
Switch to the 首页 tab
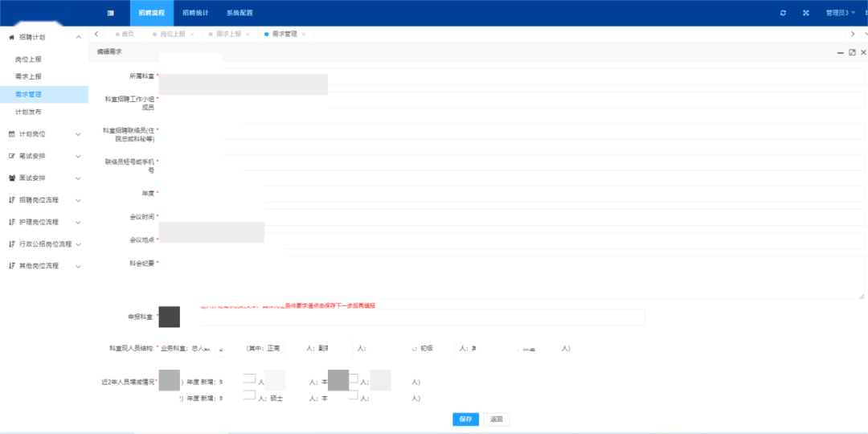click(x=125, y=35)
